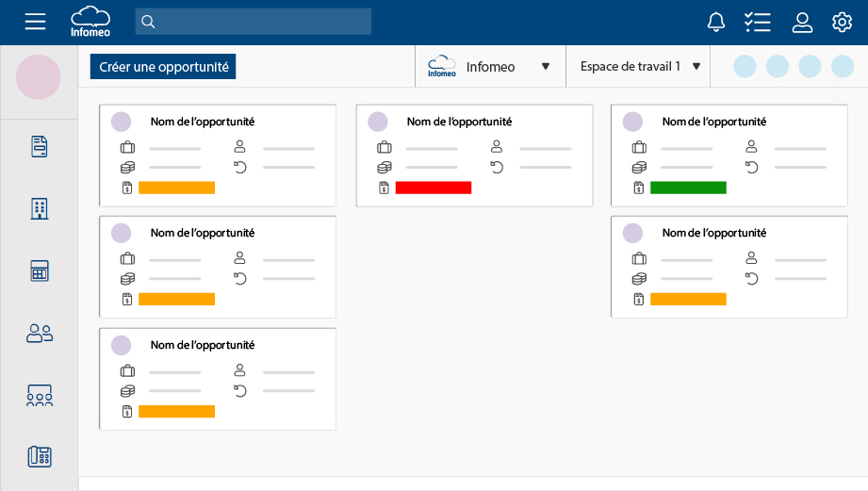Click the green status bar on opportunity card
Screen dimensions: 868x491
688,188
